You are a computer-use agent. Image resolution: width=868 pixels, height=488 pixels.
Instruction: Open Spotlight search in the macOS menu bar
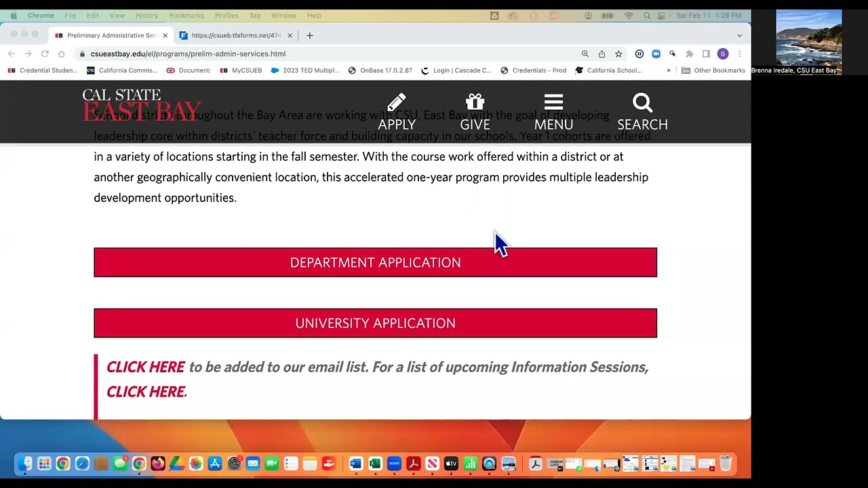coord(647,16)
